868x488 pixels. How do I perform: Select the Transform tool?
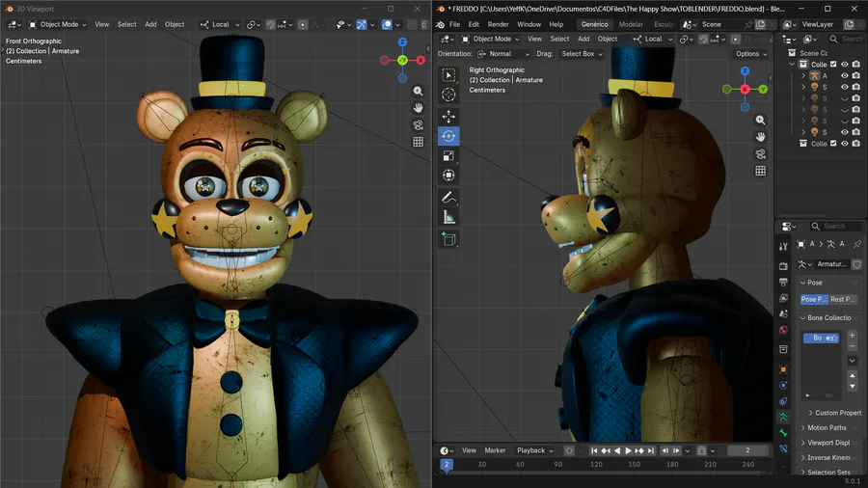pyautogui.click(x=448, y=176)
